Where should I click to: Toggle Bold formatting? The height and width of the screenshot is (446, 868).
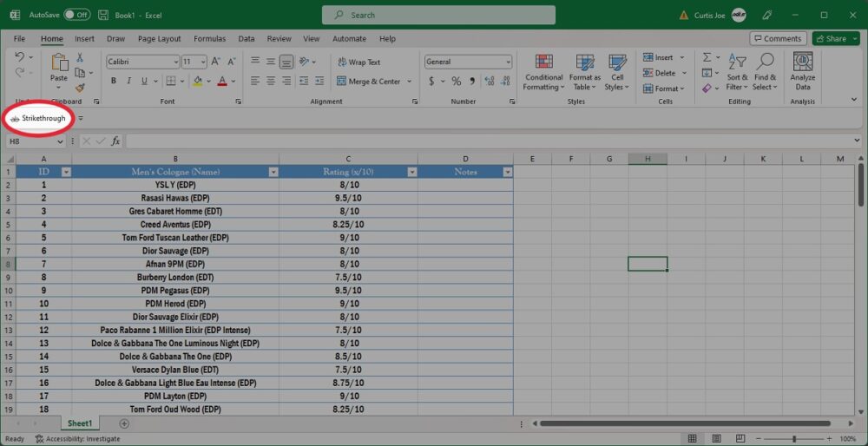point(114,82)
